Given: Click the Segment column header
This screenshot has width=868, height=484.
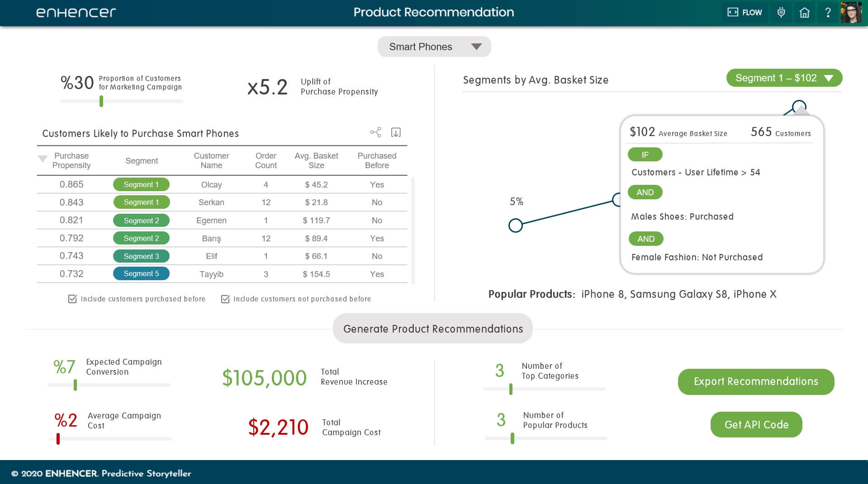Looking at the screenshot, I should point(142,160).
